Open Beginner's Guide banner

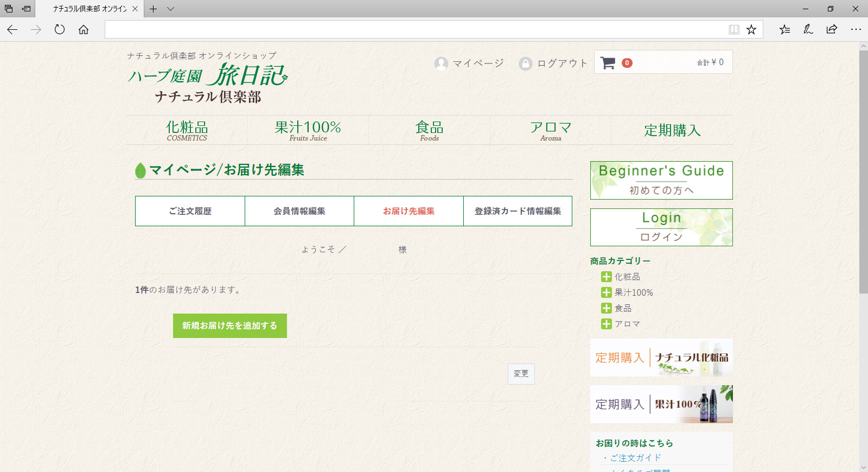661,180
